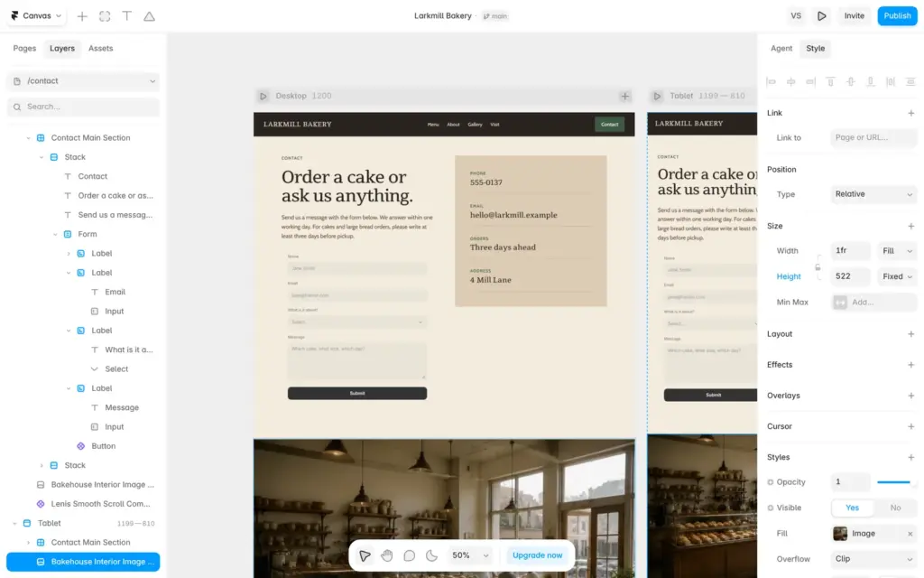
Task: Click the Page or URL link field
Action: 873,137
